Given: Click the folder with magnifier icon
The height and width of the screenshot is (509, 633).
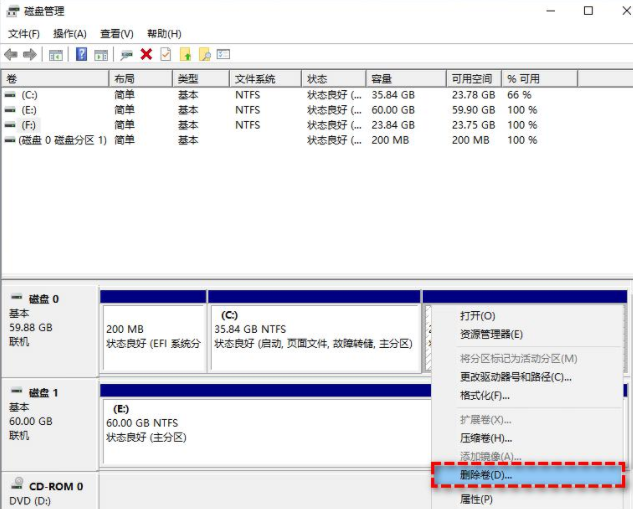Looking at the screenshot, I should click(x=205, y=54).
